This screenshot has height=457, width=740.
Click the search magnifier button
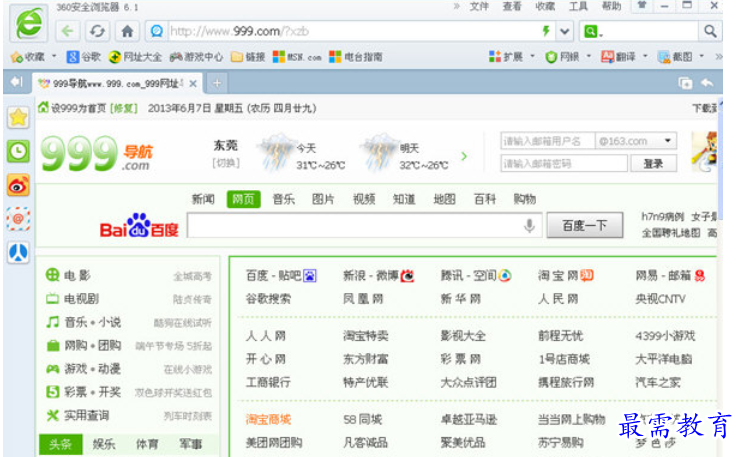(710, 32)
